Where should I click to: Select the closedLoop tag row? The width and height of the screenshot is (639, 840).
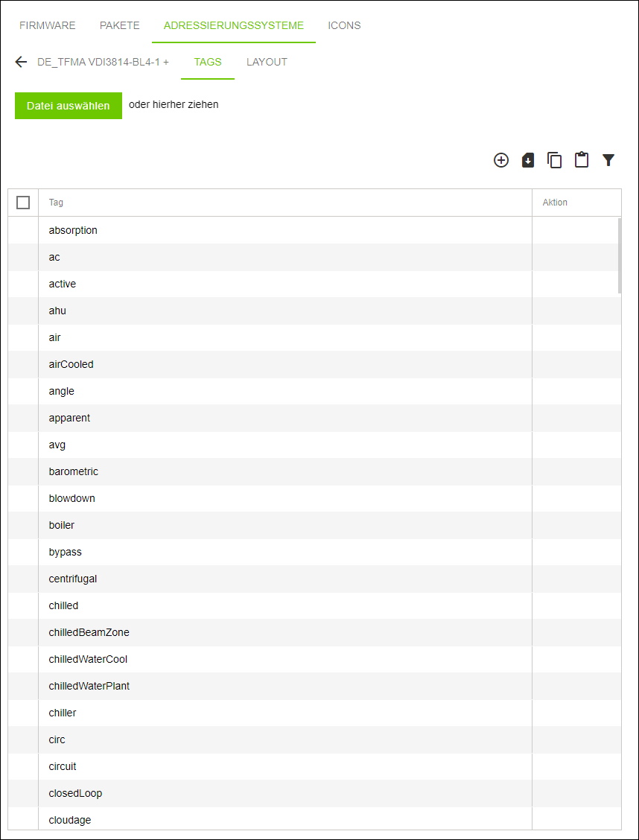point(314,793)
